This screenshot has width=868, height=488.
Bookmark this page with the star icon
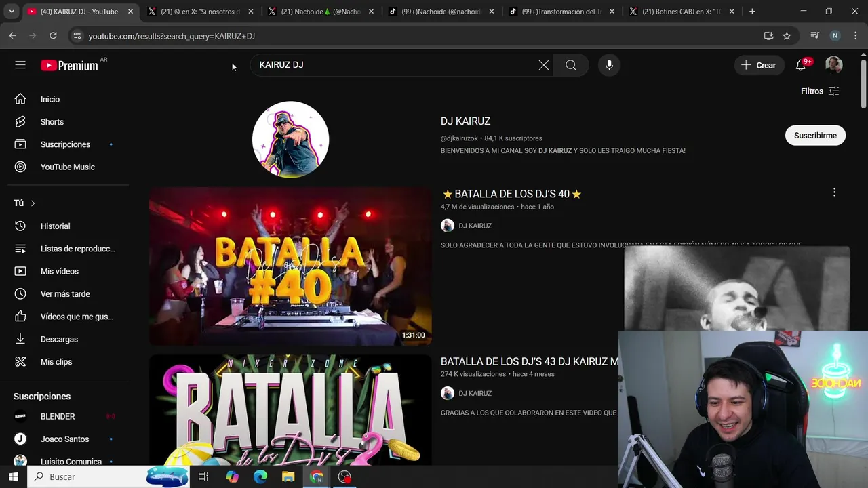click(787, 36)
